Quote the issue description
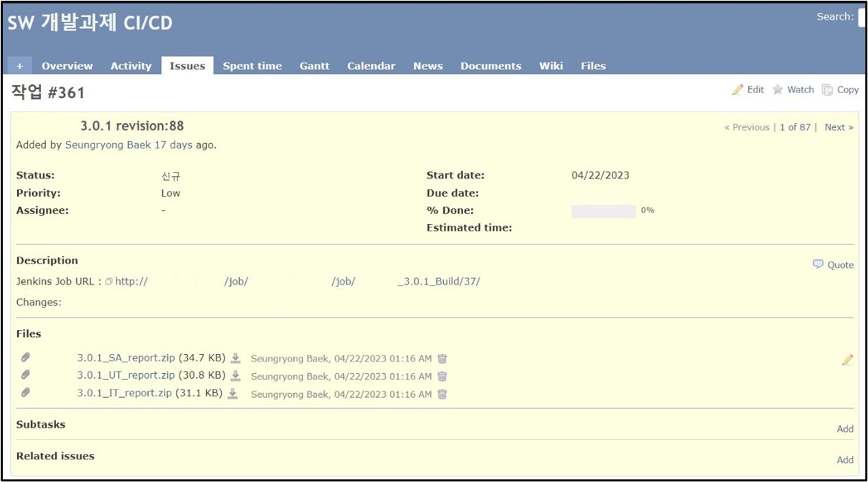 pyautogui.click(x=834, y=265)
